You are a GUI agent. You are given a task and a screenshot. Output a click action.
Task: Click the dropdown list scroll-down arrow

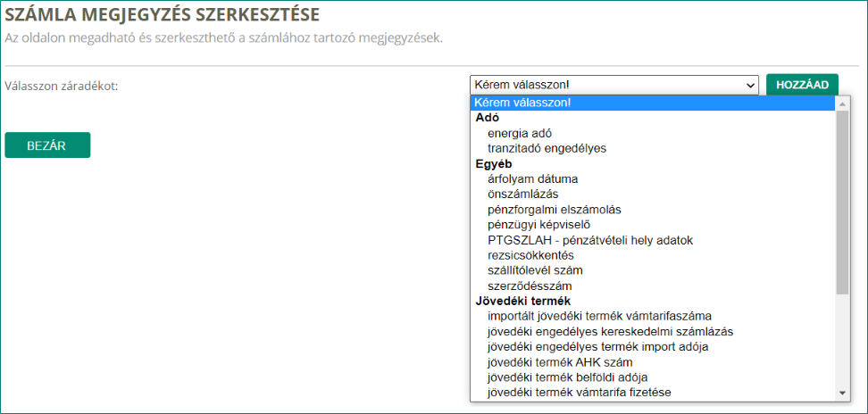pos(842,393)
